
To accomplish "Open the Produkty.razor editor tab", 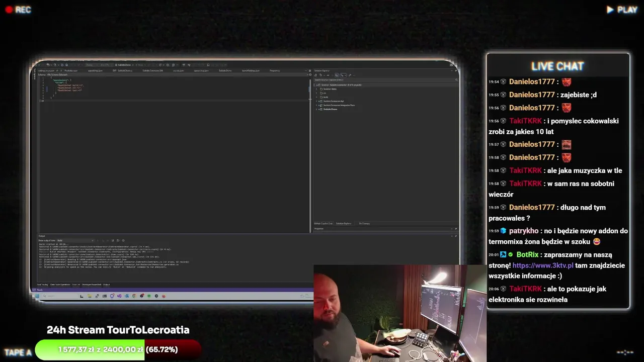I will point(71,70).
